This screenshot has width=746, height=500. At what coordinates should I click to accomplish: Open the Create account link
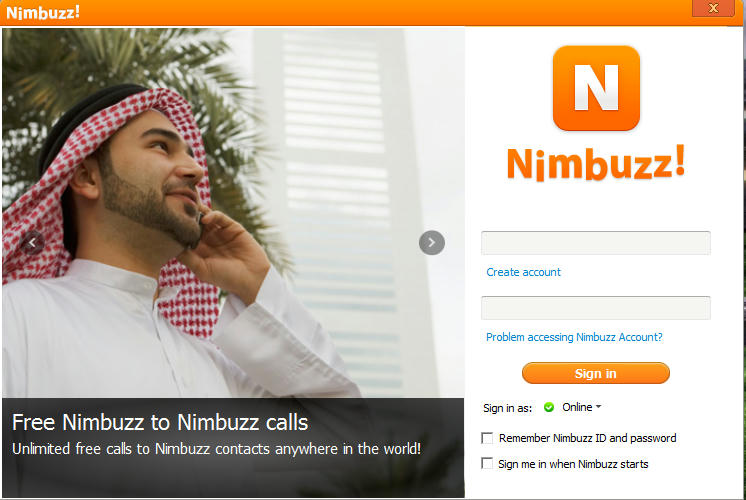[523, 272]
